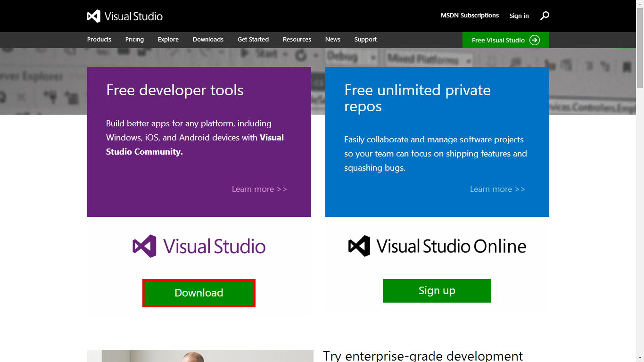644x362 pixels.
Task: Click the scrollbar down arrow
Action: coord(640,358)
